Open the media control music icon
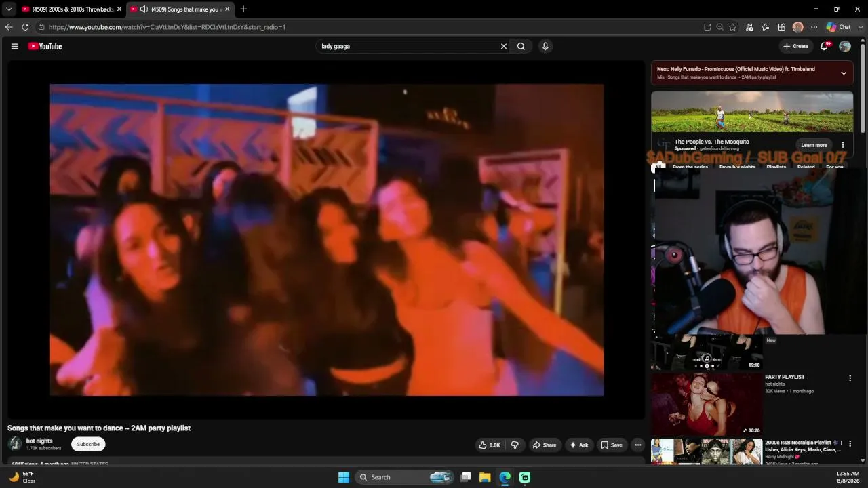 (x=749, y=27)
